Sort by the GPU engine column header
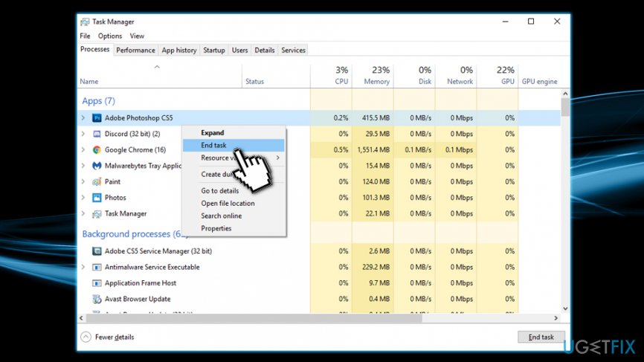Image resolution: width=644 pixels, height=362 pixels. click(x=540, y=76)
